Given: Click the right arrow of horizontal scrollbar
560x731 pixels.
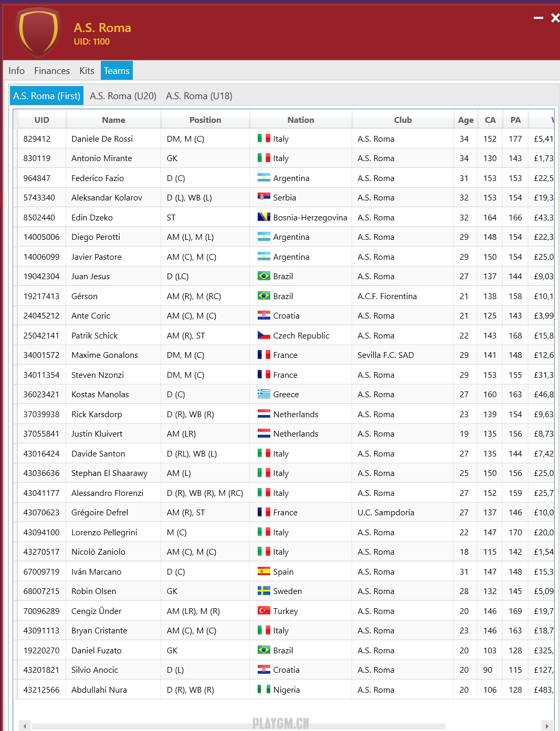Looking at the screenshot, I should [x=547, y=726].
